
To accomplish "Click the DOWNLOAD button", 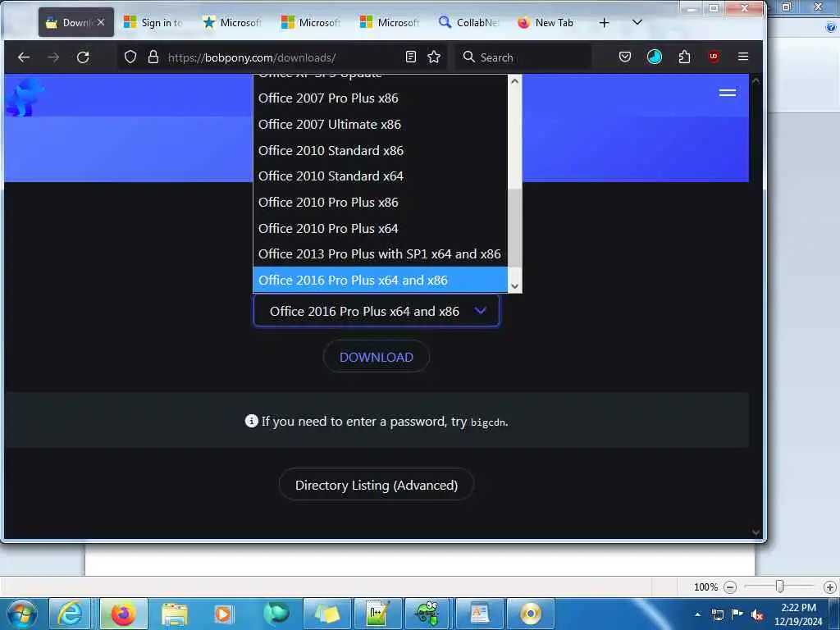I will [376, 358].
